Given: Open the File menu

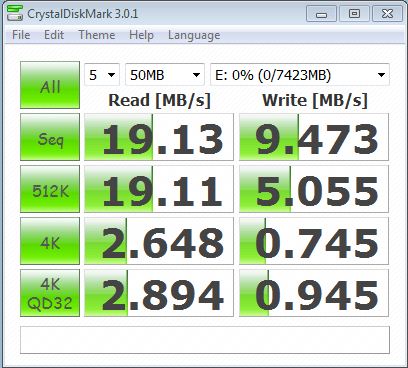Looking at the screenshot, I should click(21, 35).
